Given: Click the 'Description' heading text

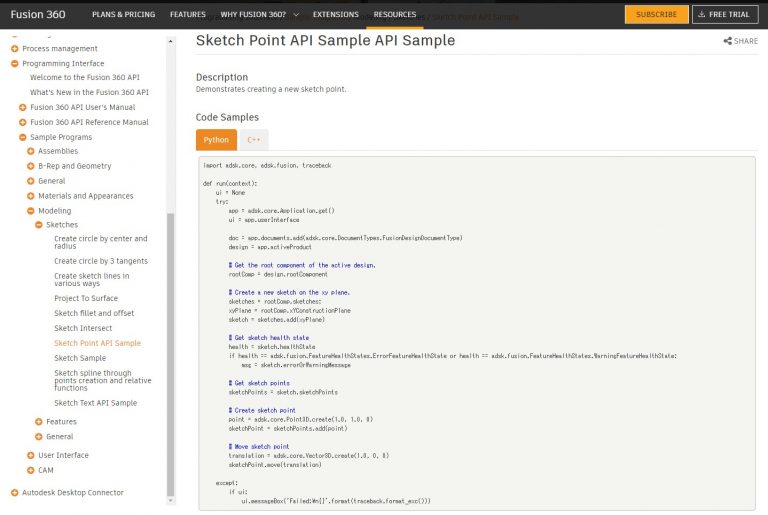Looking at the screenshot, I should tap(222, 77).
